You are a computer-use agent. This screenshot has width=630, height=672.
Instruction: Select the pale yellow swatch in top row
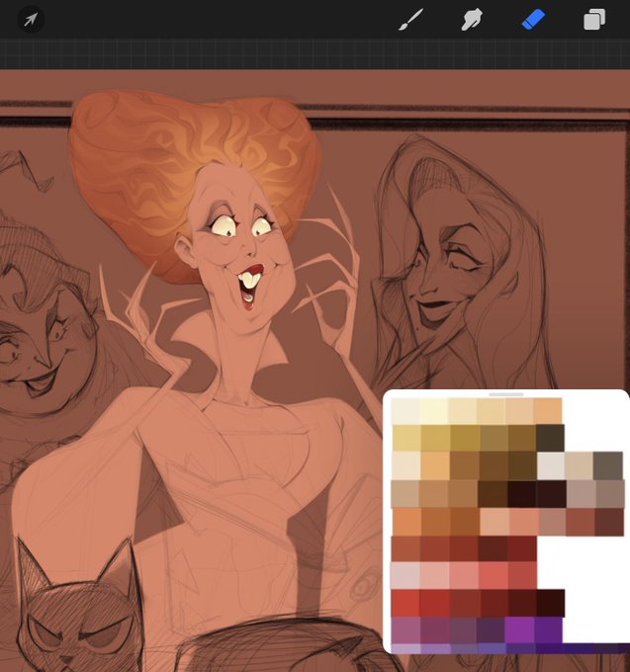pyautogui.click(x=434, y=411)
